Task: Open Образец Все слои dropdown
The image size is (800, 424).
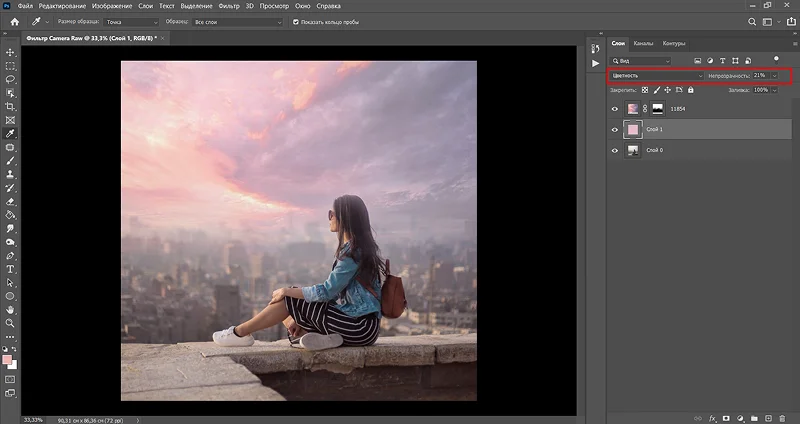Action: (237, 22)
